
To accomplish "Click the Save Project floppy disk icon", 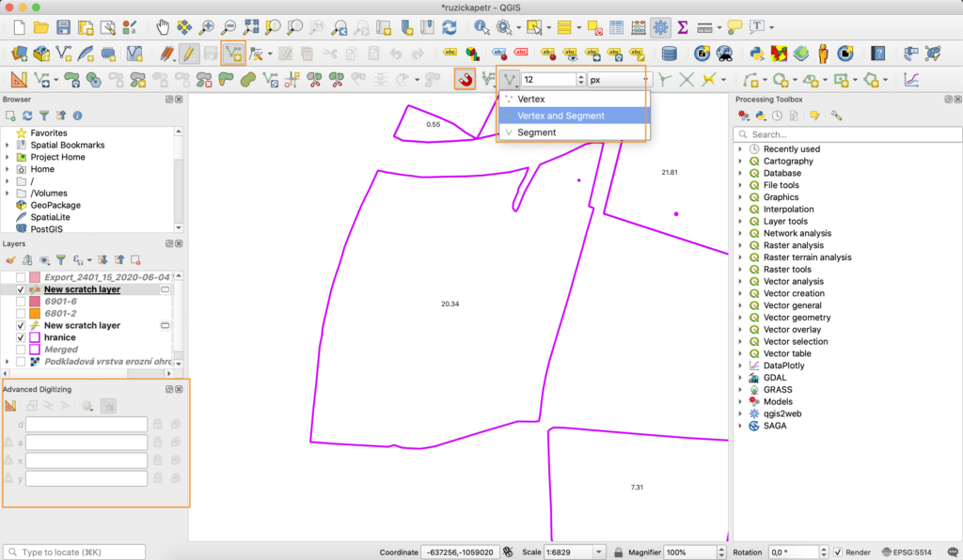I will [62, 27].
